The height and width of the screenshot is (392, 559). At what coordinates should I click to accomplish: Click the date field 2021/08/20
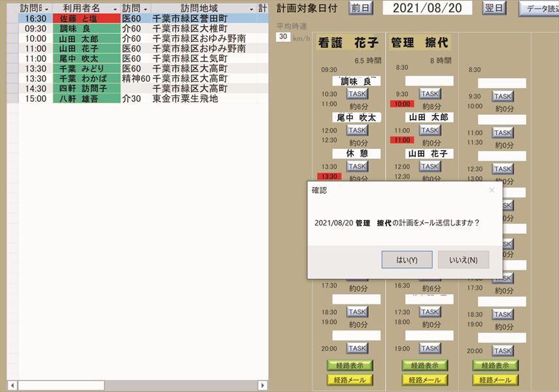(427, 8)
